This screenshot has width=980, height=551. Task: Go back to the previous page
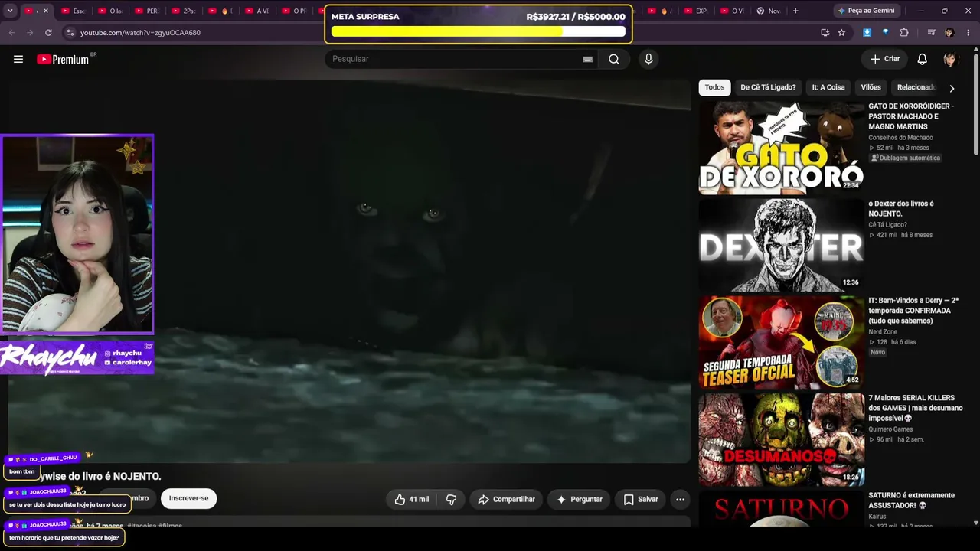(x=11, y=33)
